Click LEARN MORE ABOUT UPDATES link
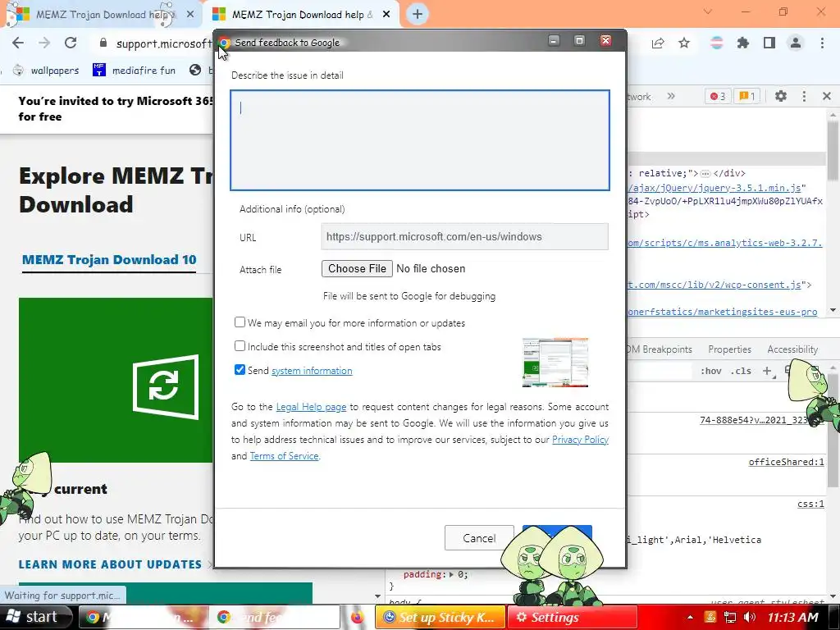The height and width of the screenshot is (630, 840). point(110,564)
